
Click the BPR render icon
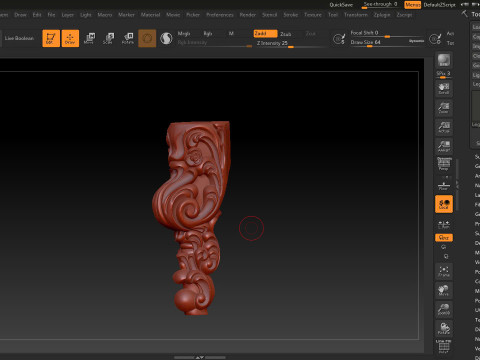point(444,60)
